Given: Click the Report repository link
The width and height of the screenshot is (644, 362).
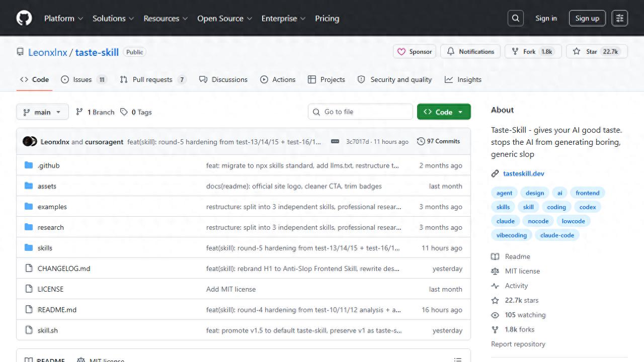Looking at the screenshot, I should pyautogui.click(x=518, y=344).
